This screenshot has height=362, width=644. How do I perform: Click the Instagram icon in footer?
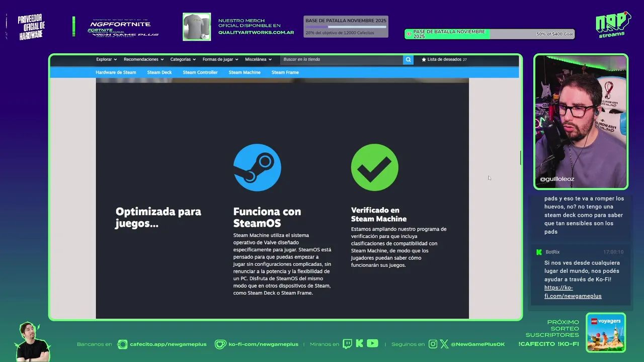point(433,344)
